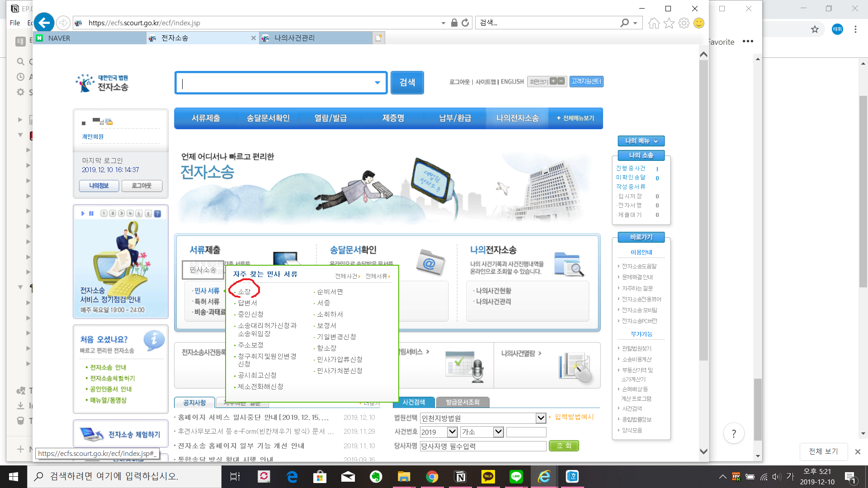Open File Explorer from the taskbar

coord(404,477)
